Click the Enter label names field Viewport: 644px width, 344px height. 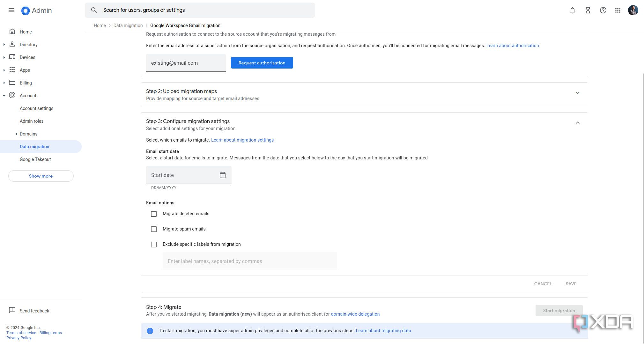(x=250, y=261)
